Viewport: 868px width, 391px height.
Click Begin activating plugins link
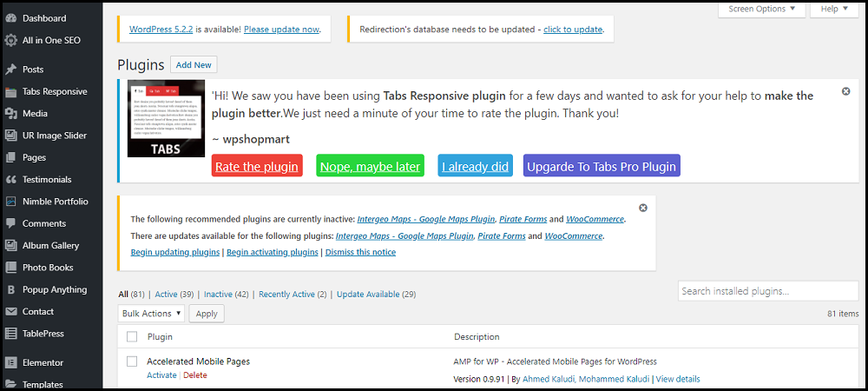point(273,252)
